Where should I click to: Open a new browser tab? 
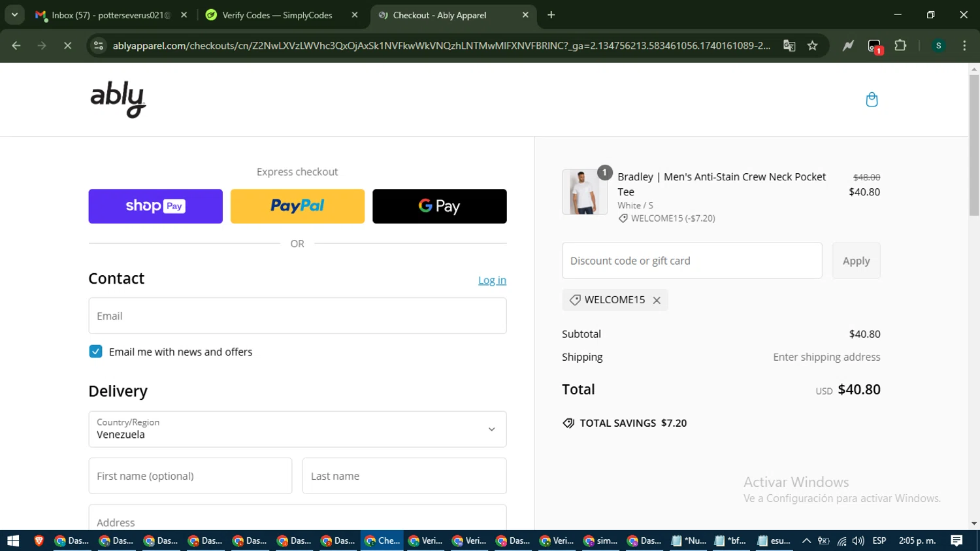click(551, 15)
